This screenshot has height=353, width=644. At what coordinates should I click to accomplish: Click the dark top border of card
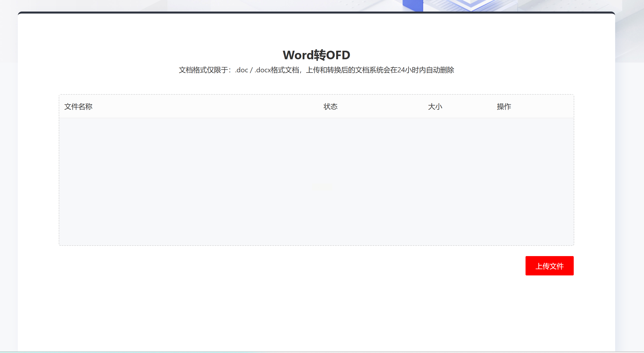316,12
